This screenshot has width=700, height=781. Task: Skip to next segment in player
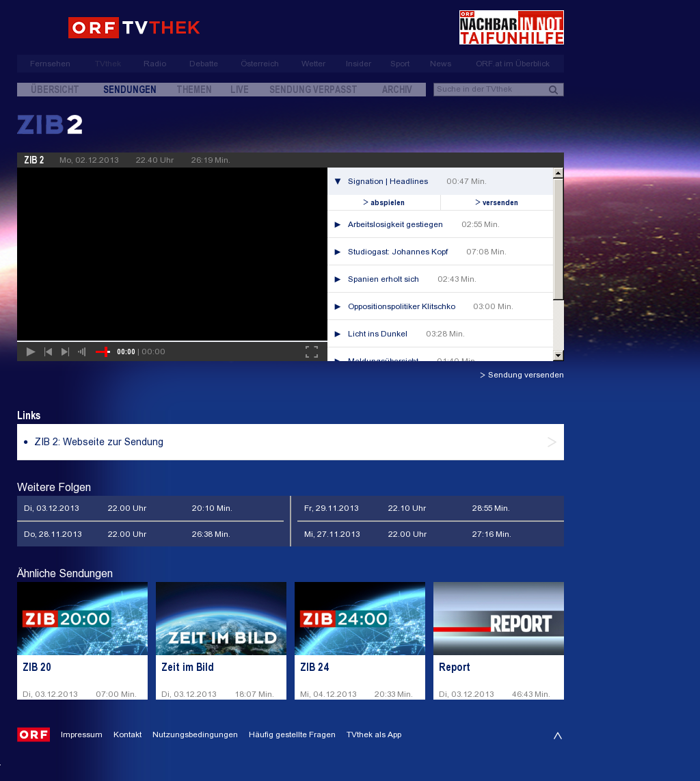[66, 352]
